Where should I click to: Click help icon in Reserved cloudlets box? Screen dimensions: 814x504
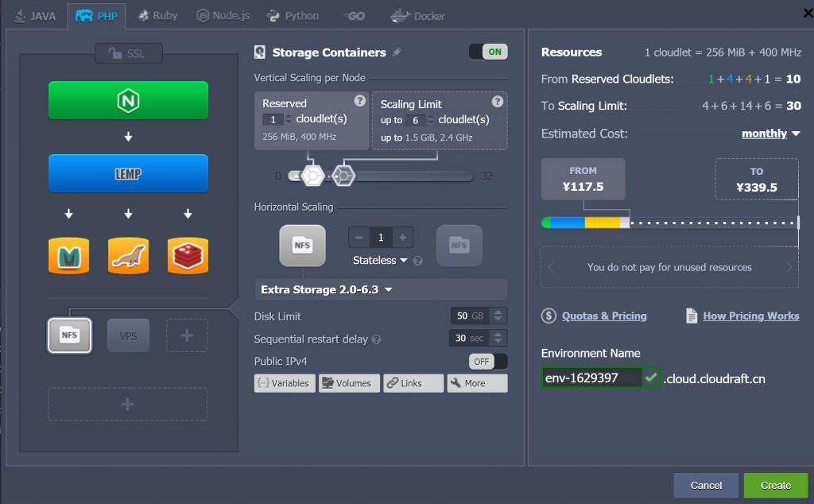click(x=359, y=101)
